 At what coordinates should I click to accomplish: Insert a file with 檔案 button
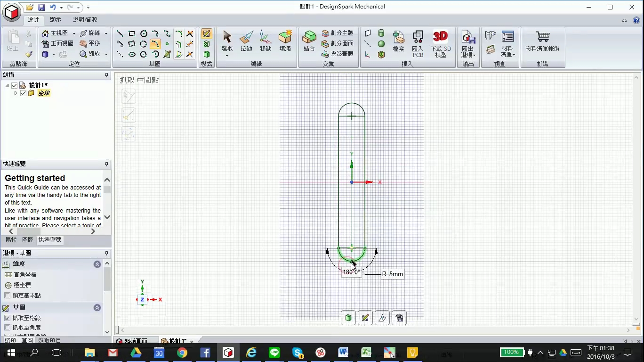pyautogui.click(x=399, y=41)
